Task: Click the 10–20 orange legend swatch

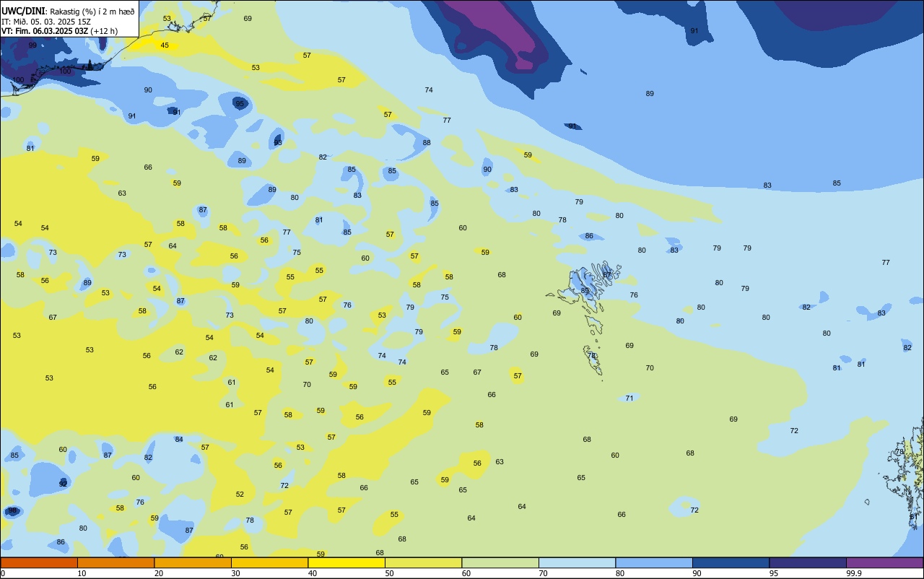Action: 115,562
